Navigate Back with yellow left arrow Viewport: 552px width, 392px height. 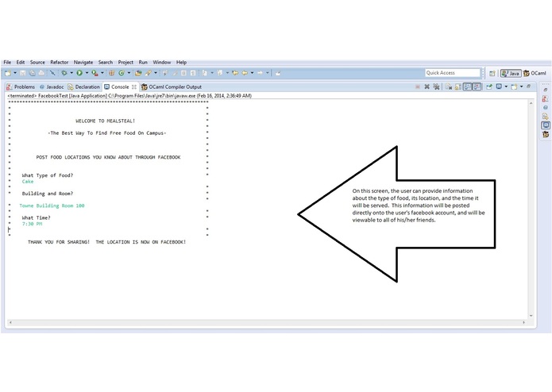[245, 73]
